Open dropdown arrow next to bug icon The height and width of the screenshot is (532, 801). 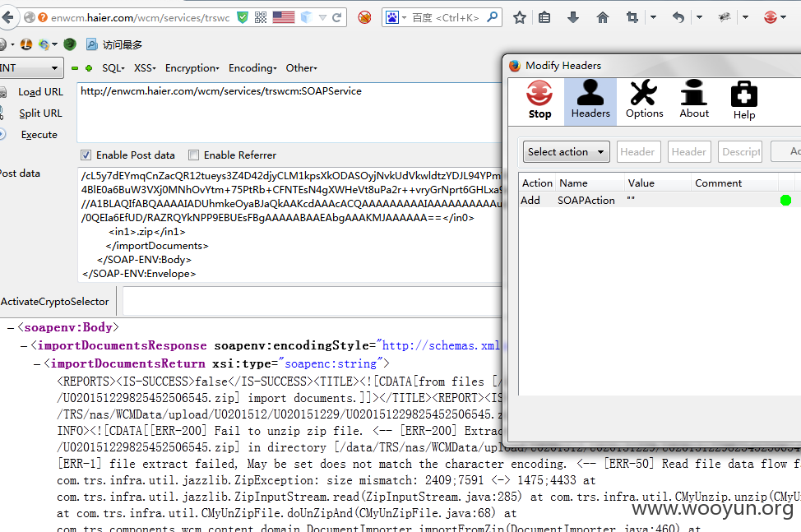745,18
